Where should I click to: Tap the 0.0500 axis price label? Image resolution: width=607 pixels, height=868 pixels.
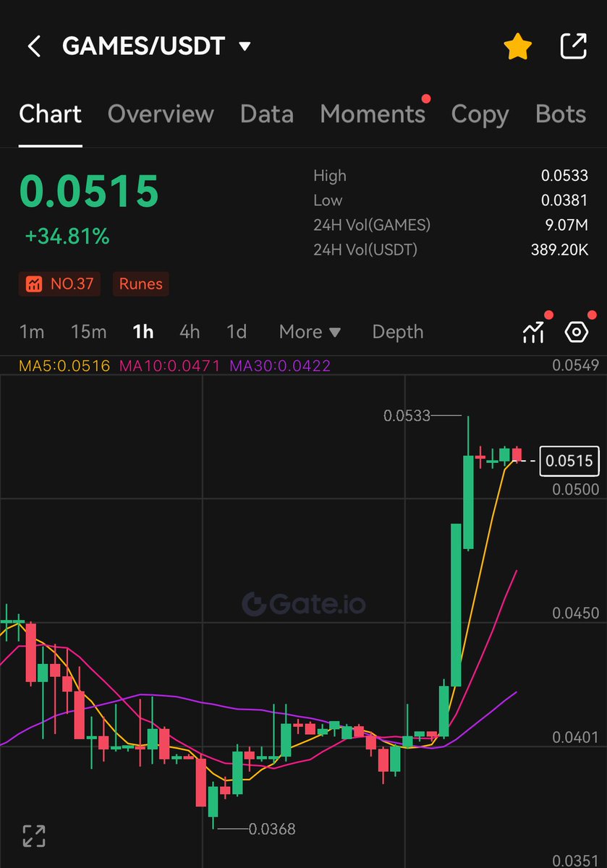[576, 490]
